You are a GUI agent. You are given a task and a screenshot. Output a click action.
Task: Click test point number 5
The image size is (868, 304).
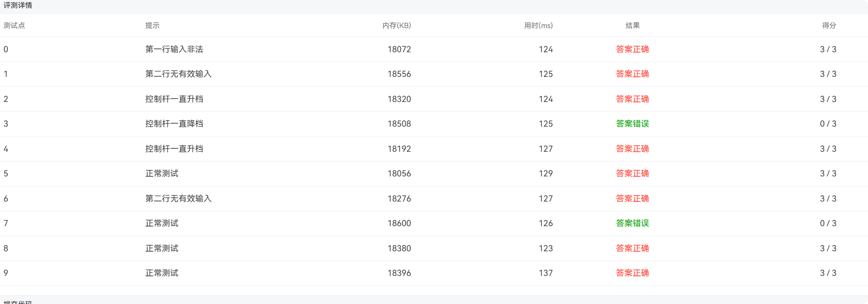click(6, 173)
